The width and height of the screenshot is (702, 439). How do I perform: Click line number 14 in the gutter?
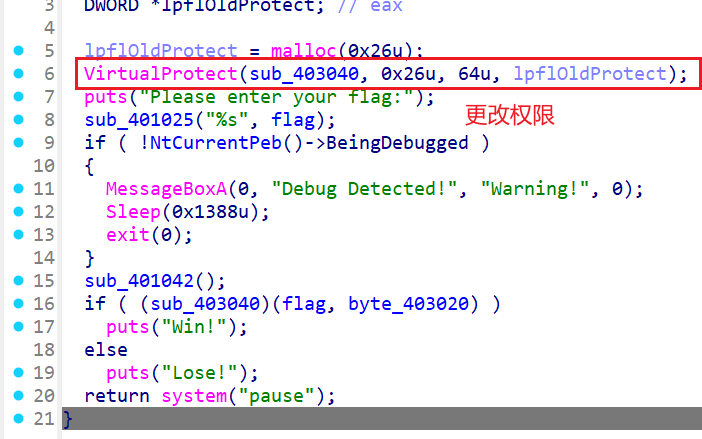click(44, 258)
